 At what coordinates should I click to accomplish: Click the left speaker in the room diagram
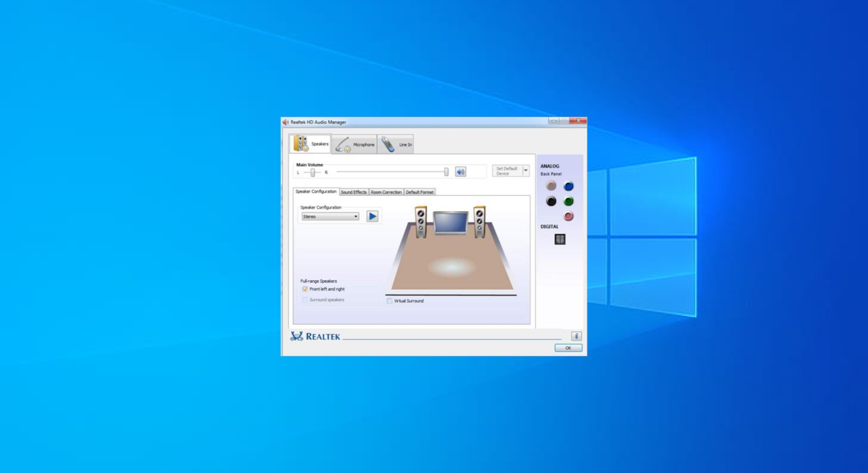tap(420, 222)
